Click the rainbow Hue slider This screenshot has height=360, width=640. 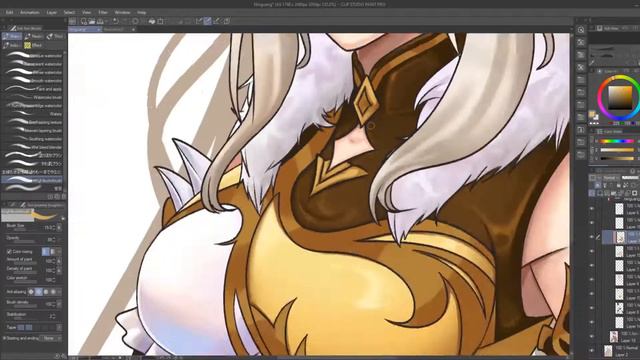tap(616, 141)
